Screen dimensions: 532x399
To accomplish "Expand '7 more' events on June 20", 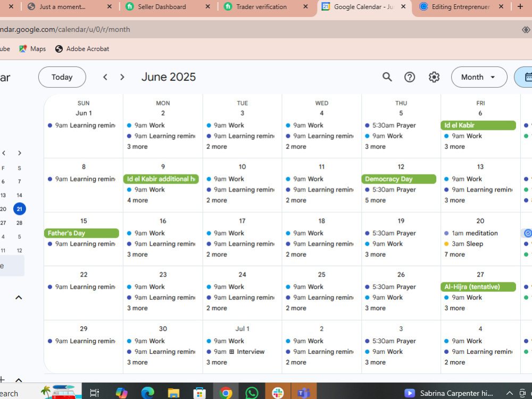I will point(455,254).
